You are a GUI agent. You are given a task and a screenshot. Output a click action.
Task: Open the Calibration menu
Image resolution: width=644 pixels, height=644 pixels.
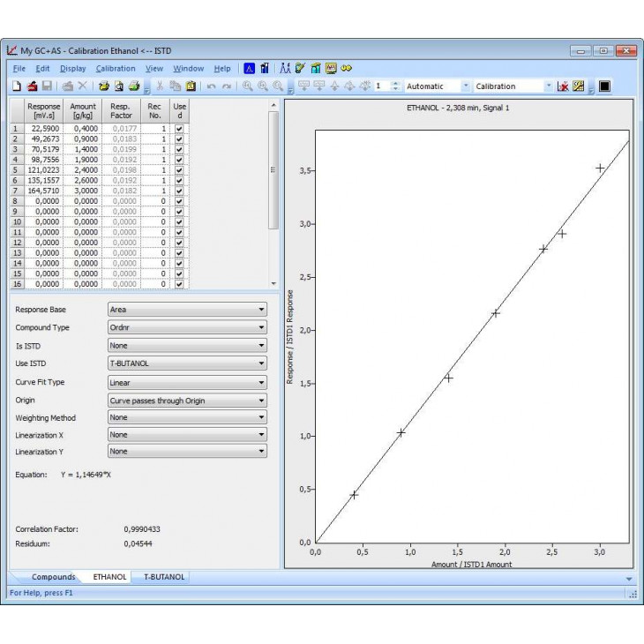coord(116,68)
